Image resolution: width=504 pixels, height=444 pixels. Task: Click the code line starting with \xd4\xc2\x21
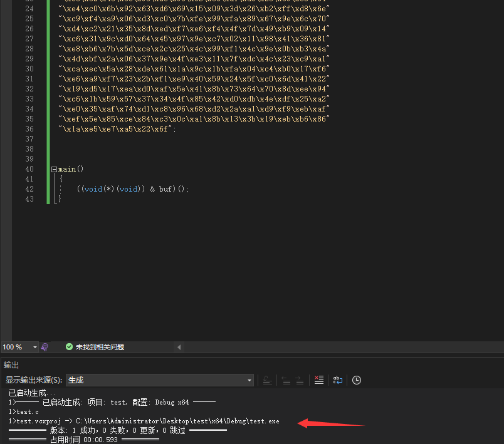click(194, 29)
